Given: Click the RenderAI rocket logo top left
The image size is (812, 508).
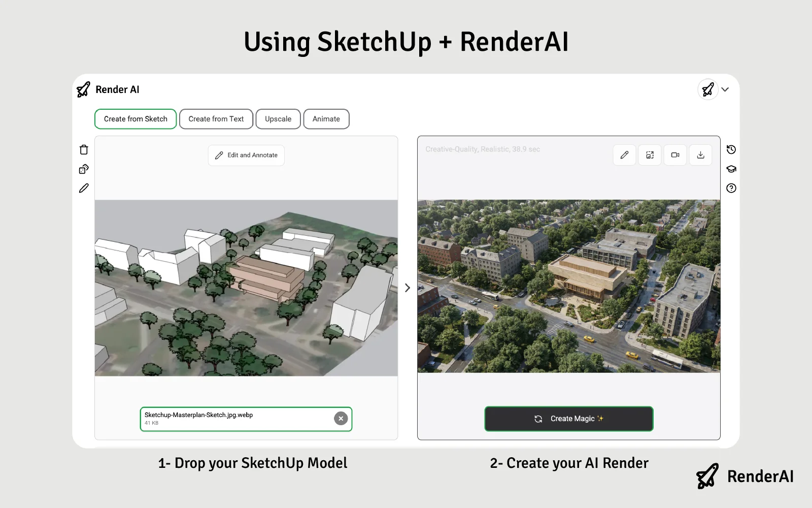Looking at the screenshot, I should [83, 89].
